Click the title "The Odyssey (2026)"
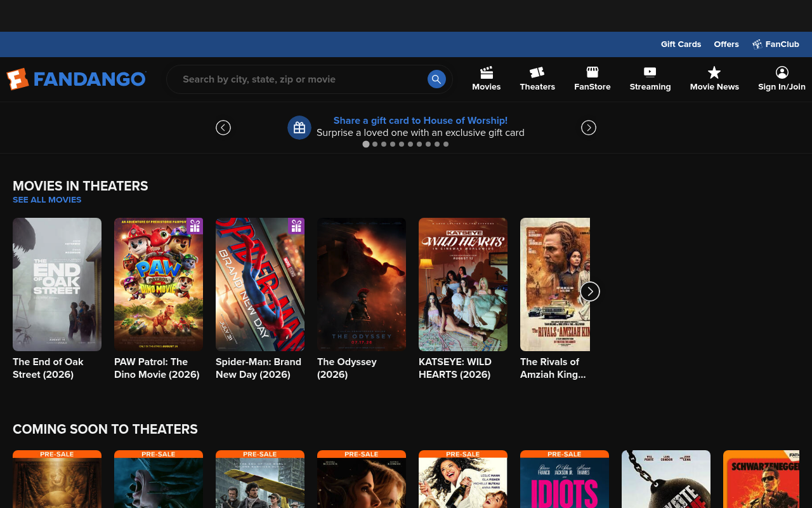 pos(347,368)
